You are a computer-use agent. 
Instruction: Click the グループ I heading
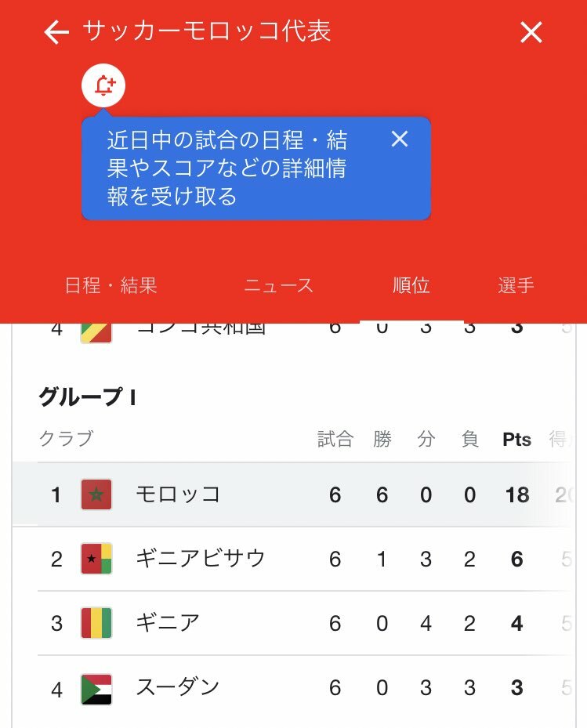(x=87, y=398)
